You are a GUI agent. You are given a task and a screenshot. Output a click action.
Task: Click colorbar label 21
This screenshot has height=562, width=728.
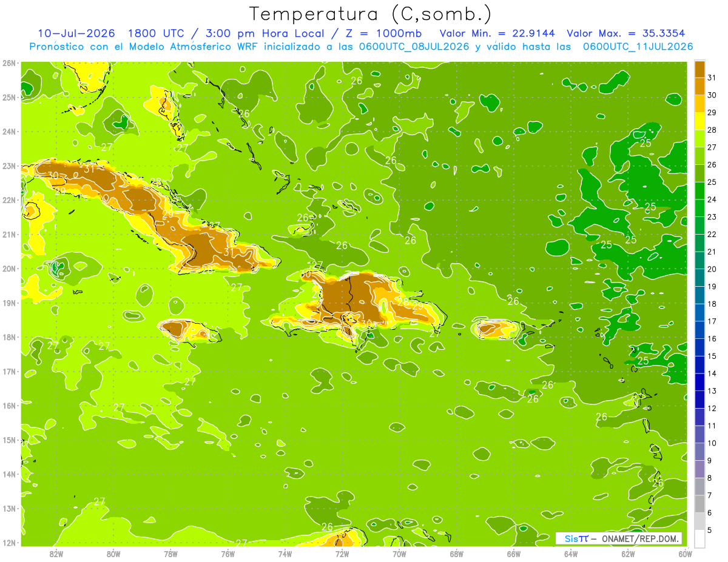pos(712,252)
